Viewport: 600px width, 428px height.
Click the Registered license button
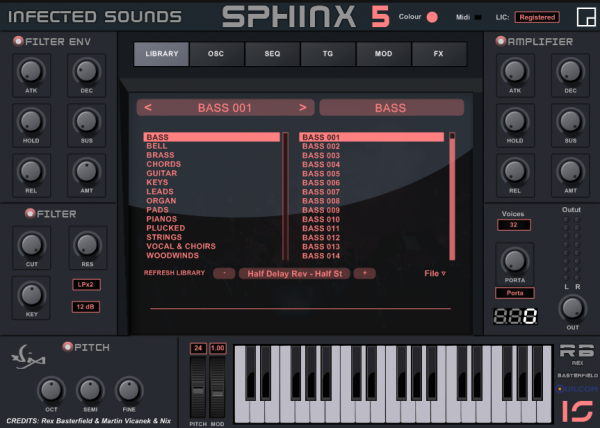pos(537,17)
